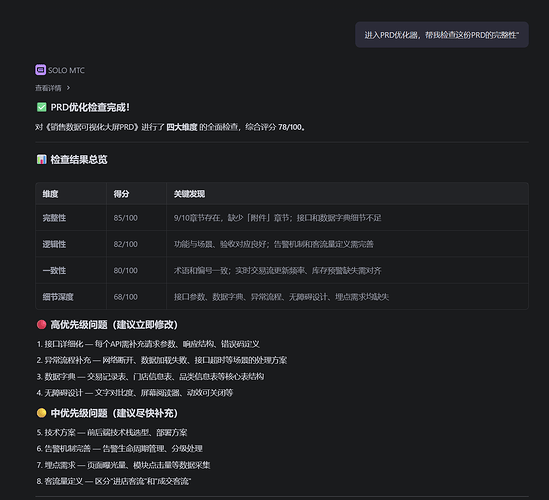Click the finding text 功能与场景、验收对应良好

pos(273,244)
